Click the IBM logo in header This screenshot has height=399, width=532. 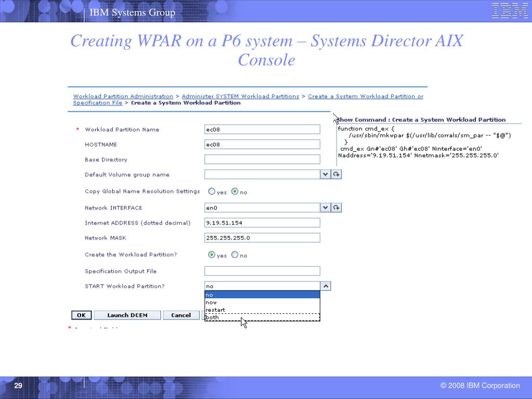(x=510, y=10)
